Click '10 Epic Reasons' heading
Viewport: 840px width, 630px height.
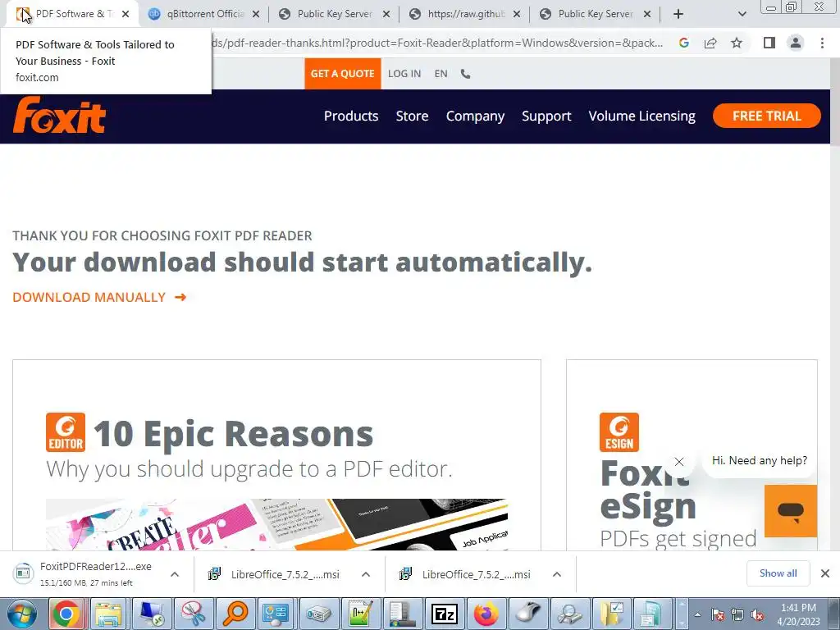pos(233,433)
